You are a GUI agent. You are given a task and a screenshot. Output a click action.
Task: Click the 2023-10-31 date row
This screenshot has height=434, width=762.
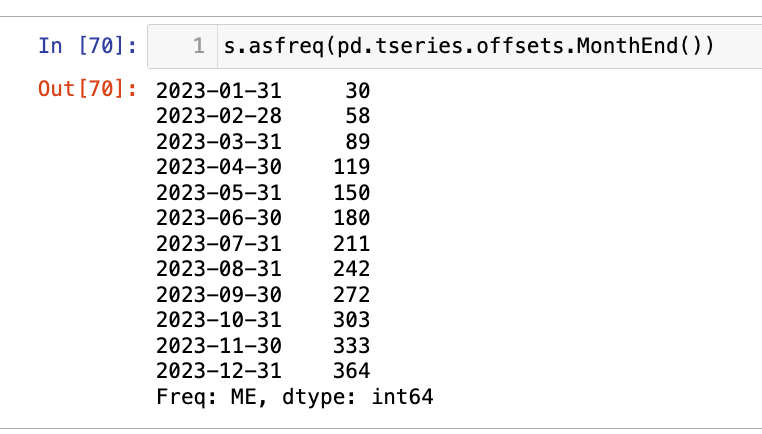[x=219, y=320]
